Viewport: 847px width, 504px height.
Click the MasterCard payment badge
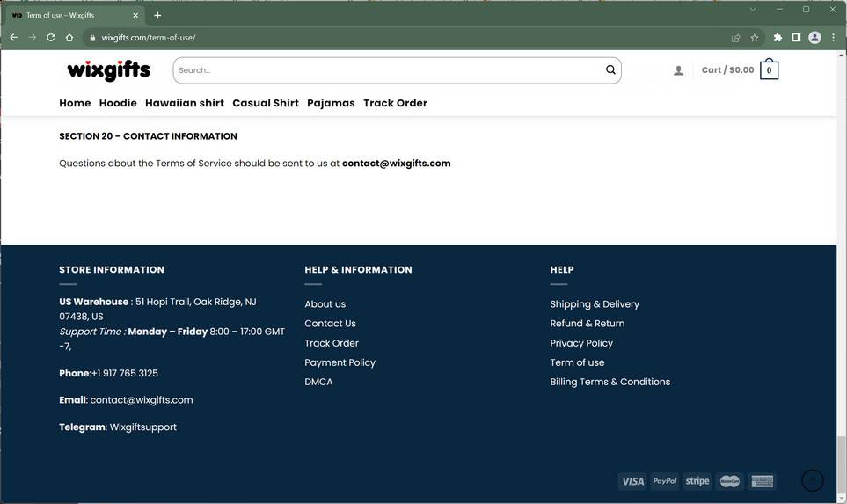(x=730, y=481)
